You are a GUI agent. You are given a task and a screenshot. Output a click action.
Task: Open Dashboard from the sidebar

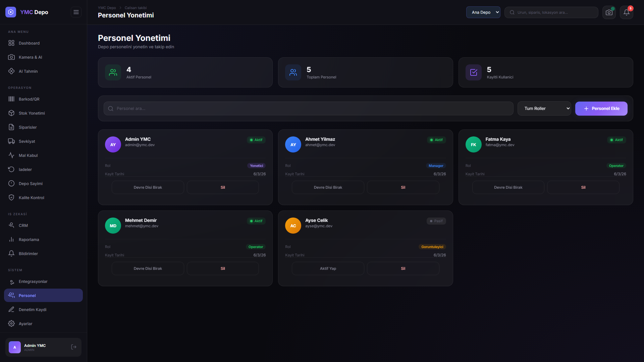[43, 43]
